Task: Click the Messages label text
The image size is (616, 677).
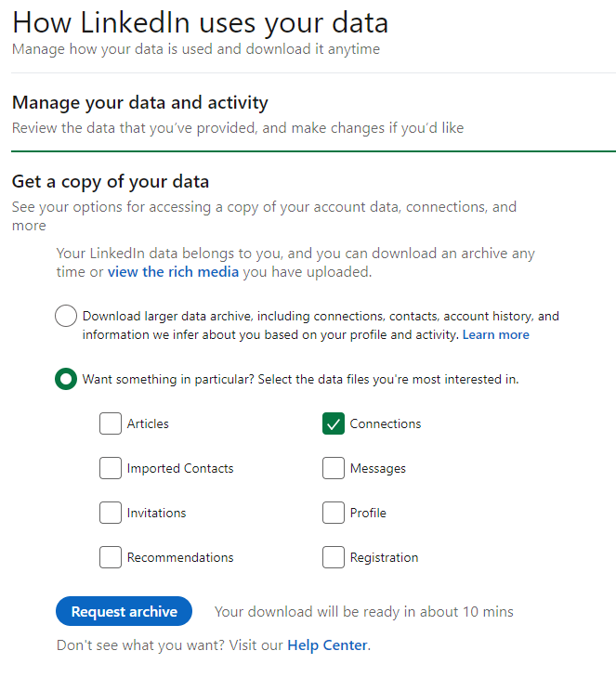Action: click(x=378, y=468)
